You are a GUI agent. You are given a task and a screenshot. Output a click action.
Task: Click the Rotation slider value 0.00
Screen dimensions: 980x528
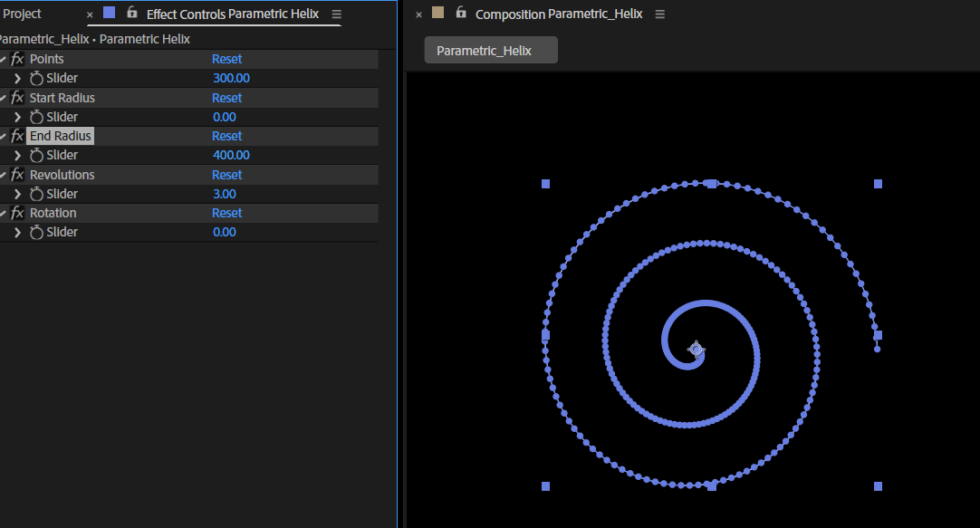coord(225,232)
